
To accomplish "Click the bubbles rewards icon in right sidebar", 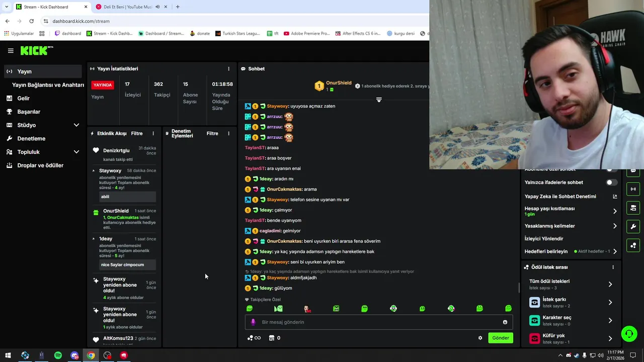I will 633,245.
